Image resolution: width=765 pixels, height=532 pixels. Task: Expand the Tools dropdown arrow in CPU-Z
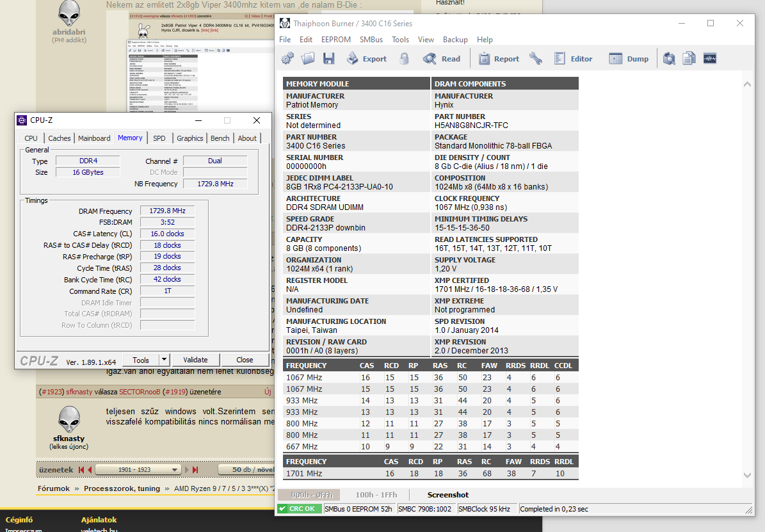click(x=165, y=360)
